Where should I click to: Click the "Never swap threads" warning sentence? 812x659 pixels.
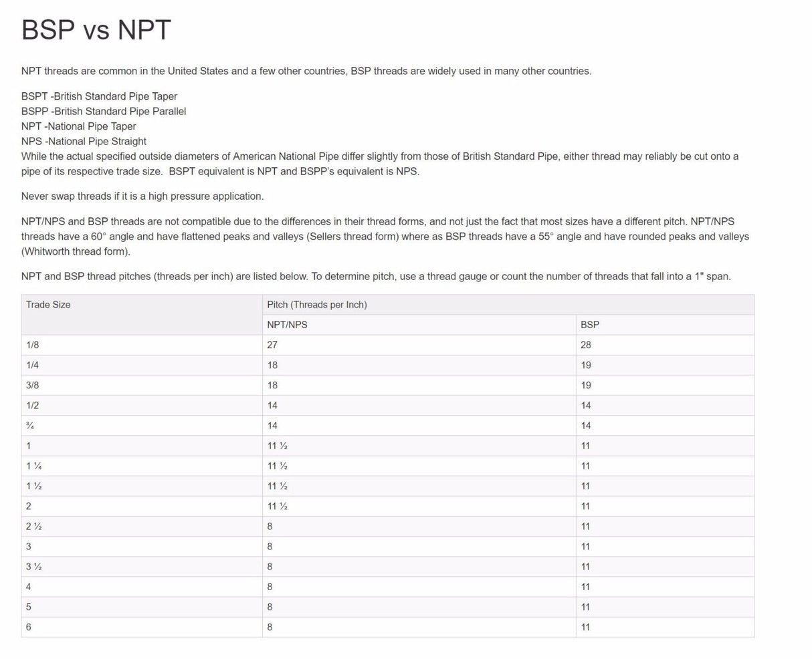(x=142, y=196)
